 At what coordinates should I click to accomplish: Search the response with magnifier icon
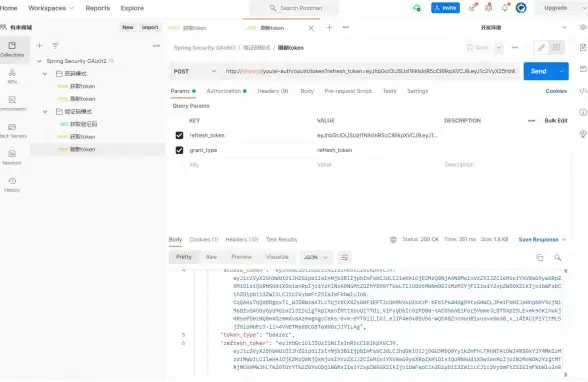click(558, 258)
